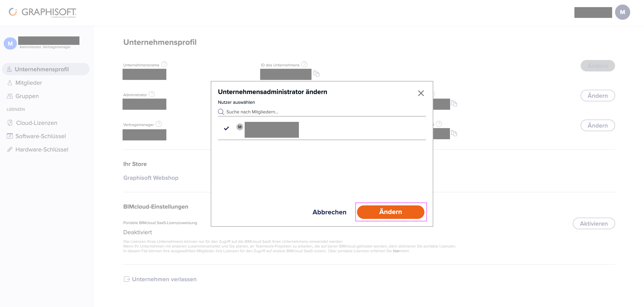
Task: Copy the company ID with the copy icon
Action: click(x=316, y=74)
